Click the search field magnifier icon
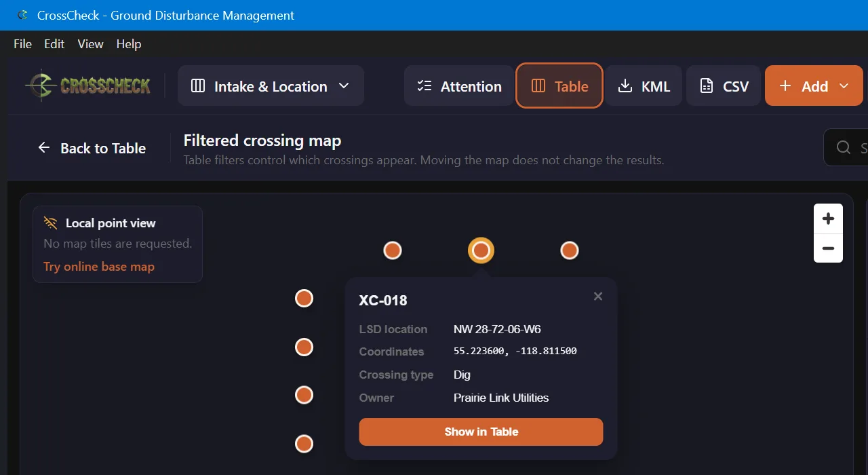868x475 pixels. (844, 148)
